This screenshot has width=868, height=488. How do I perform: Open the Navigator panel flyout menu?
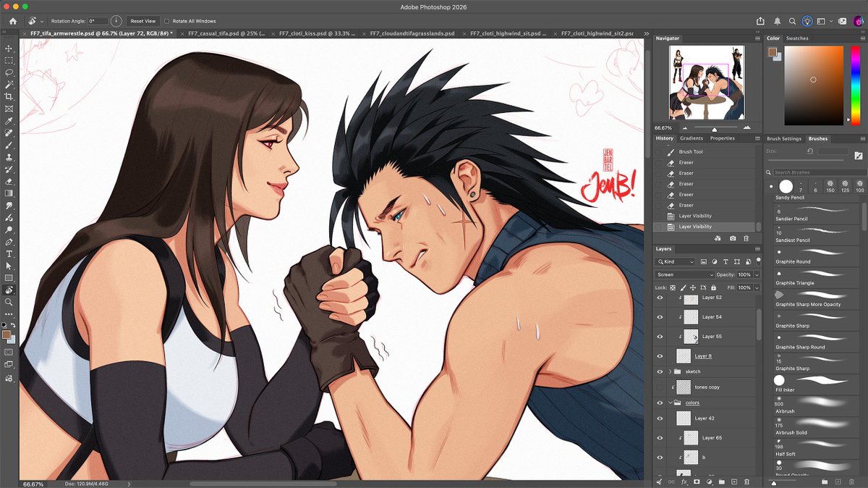757,38
